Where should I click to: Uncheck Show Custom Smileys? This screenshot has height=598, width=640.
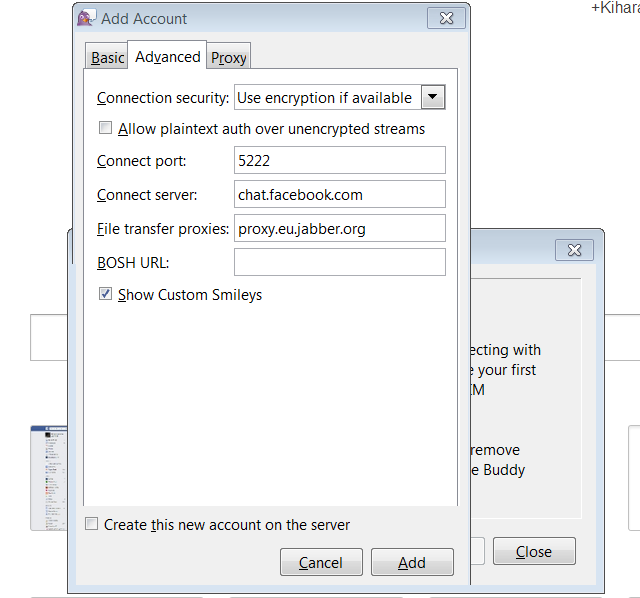(105, 295)
